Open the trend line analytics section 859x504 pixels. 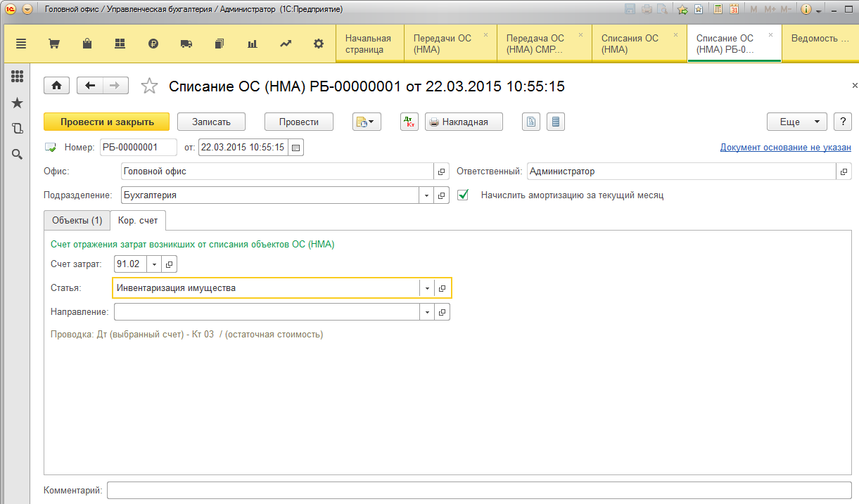(286, 44)
